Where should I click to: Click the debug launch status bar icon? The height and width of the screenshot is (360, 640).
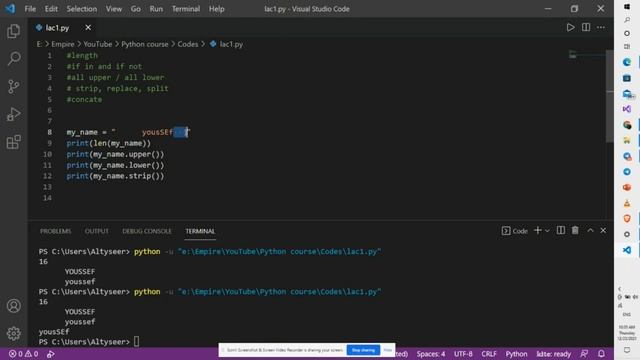(x=51, y=354)
